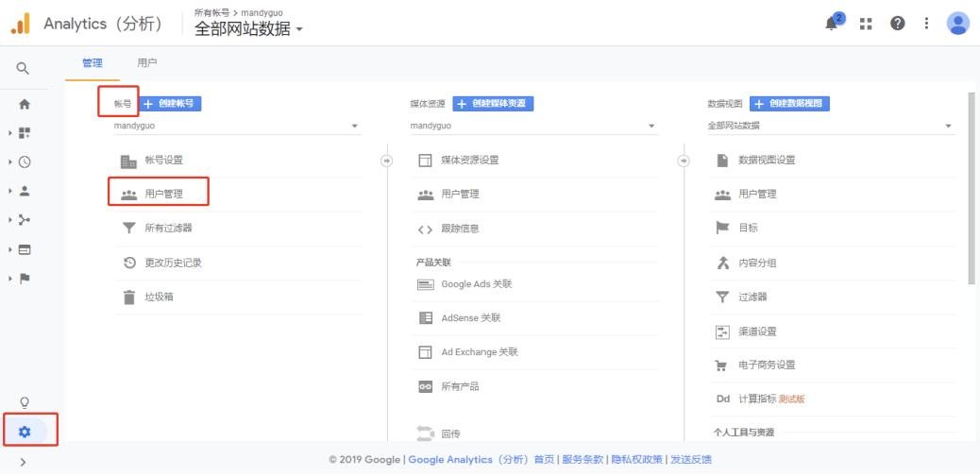Open the Conversions flag icon in sidebar
This screenshot has height=476, width=980.
point(25,279)
